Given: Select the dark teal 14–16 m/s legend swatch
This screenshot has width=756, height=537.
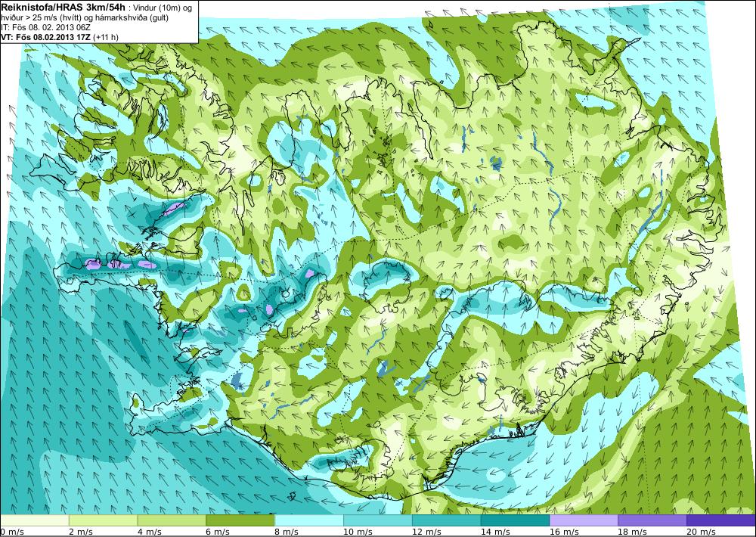Looking at the screenshot, I should [x=515, y=520].
